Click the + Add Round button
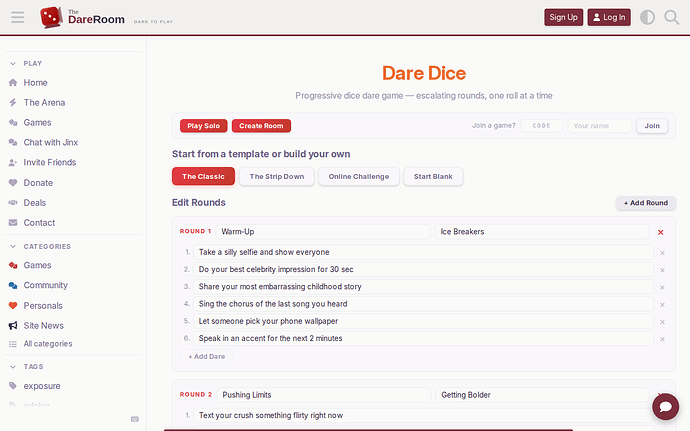This screenshot has width=690, height=431. pos(646,203)
